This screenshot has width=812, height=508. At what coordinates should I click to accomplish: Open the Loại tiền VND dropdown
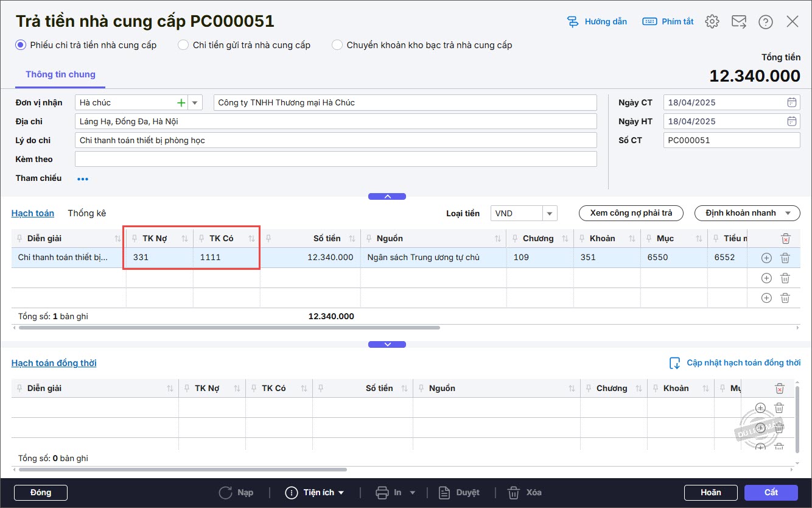550,213
